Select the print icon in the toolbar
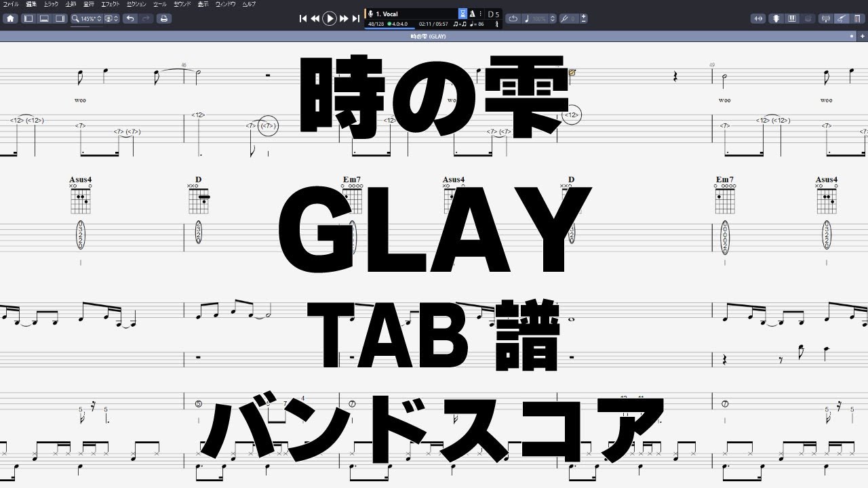This screenshot has width=868, height=488. tap(163, 18)
